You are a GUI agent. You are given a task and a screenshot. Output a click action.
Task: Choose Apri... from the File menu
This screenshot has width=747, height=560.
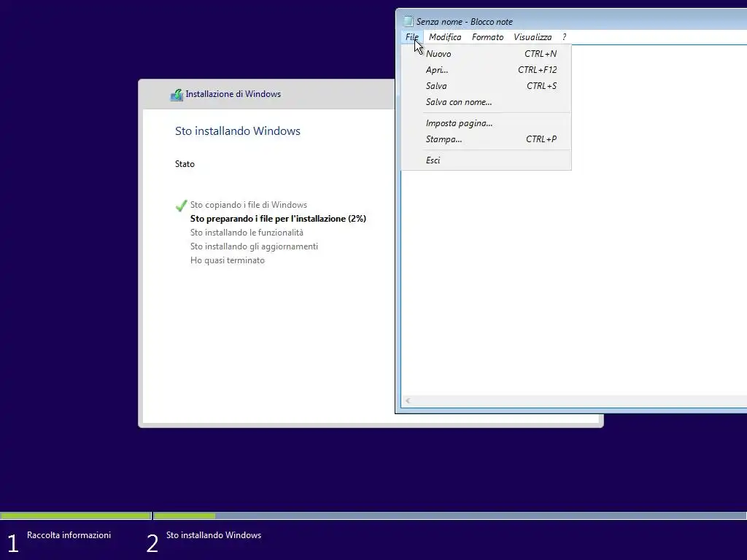[486, 70]
